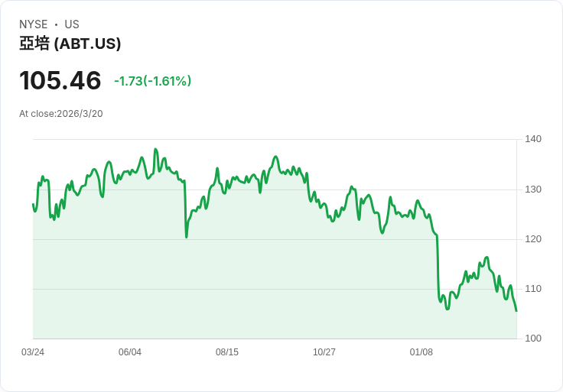Click the At close:2026/3/20 date text

pos(61,114)
